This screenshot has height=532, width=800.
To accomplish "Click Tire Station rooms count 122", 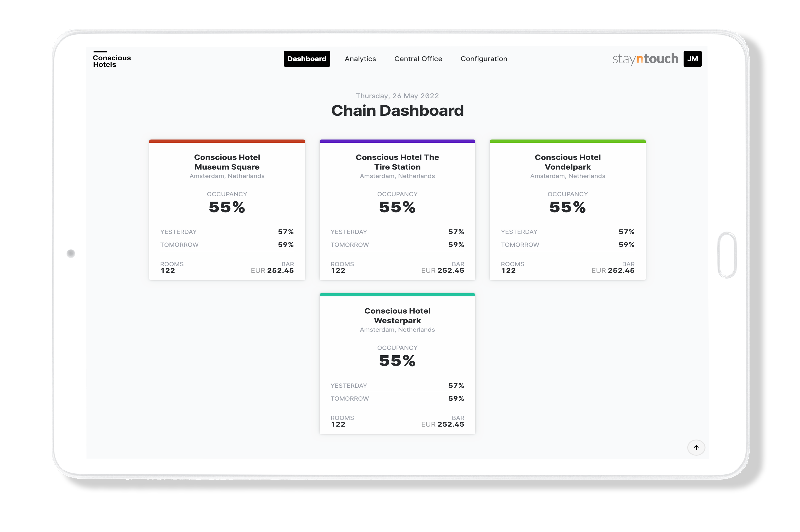I will [x=338, y=271].
